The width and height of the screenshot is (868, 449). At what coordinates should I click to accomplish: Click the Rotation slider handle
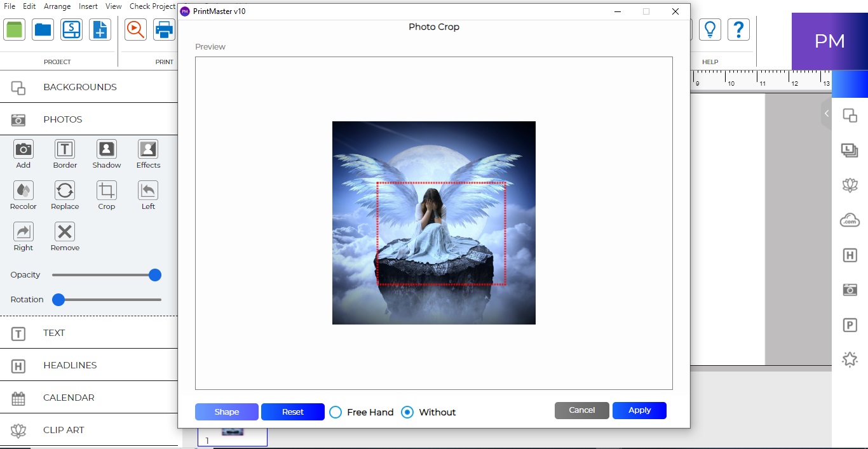[58, 300]
